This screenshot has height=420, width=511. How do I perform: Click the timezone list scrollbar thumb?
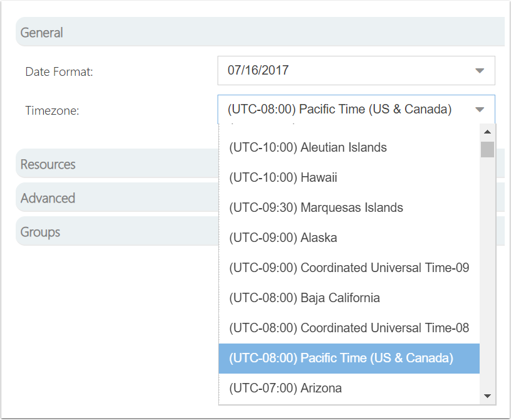[x=488, y=149]
